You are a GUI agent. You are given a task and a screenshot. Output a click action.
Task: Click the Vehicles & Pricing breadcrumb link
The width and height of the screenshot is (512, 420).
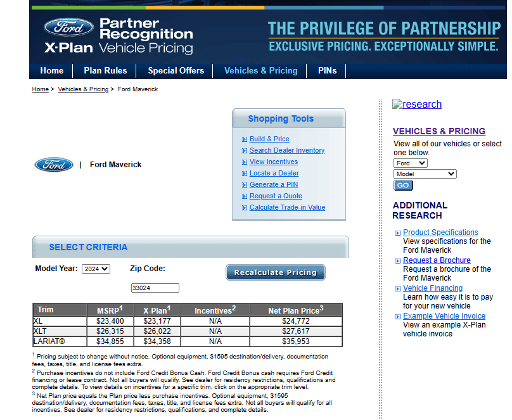click(83, 89)
